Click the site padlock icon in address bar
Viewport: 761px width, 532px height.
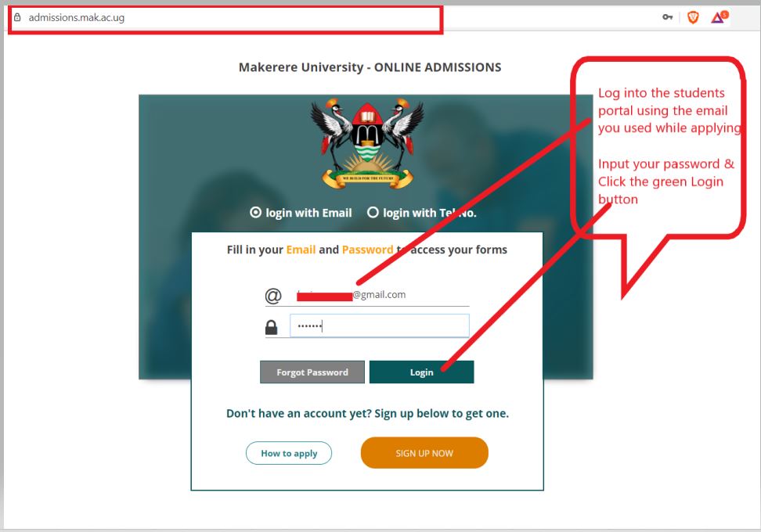[17, 17]
